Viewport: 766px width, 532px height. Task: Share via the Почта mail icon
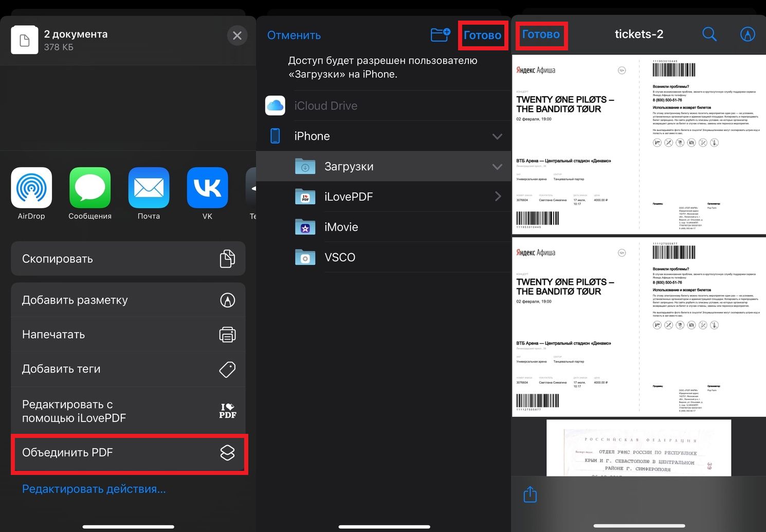click(149, 188)
